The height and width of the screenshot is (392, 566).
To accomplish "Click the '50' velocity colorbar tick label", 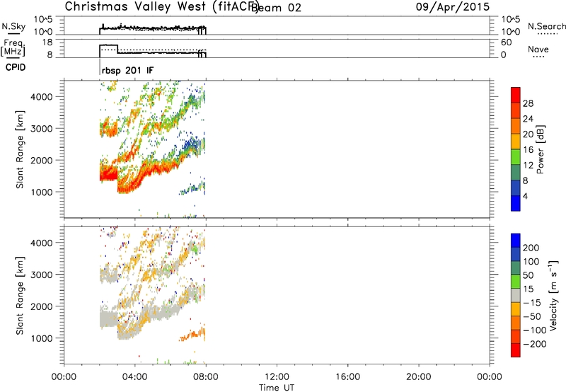I will point(529,275).
